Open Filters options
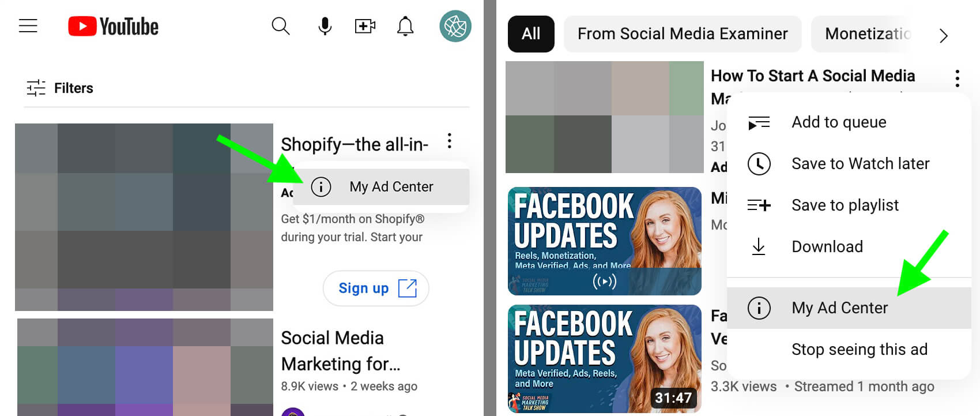Screen dimensions: 980x416 click(59, 88)
